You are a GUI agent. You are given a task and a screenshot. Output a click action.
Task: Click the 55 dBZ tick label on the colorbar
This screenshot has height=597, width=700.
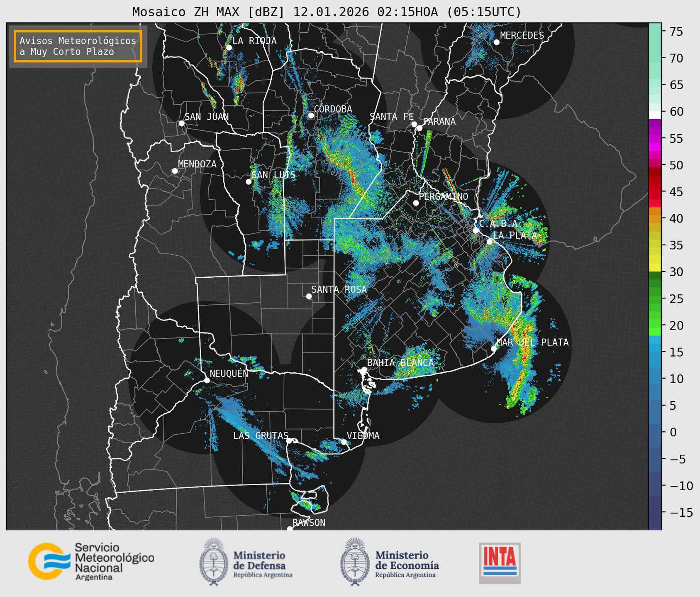676,138
